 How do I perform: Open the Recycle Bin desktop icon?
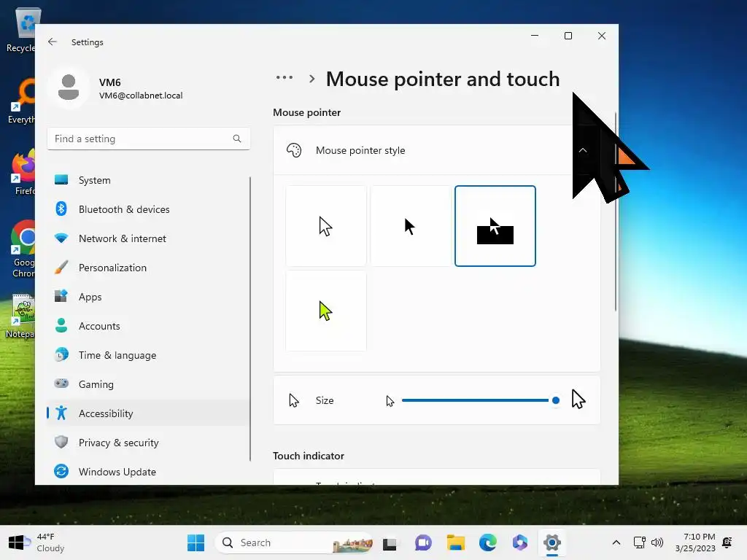point(21,31)
